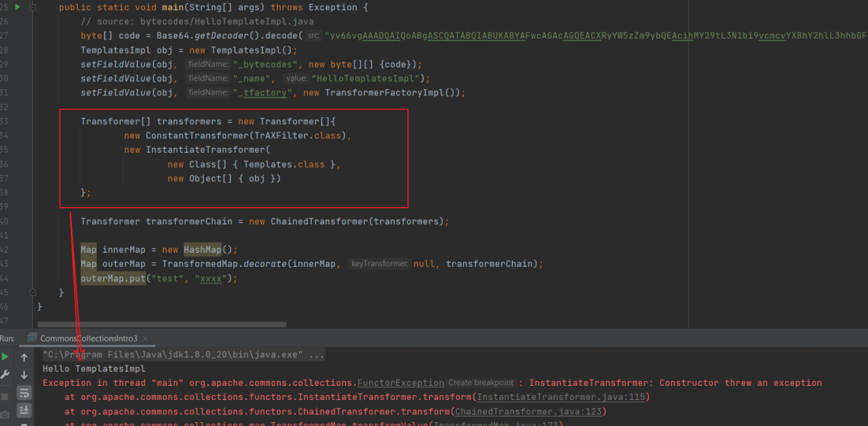Image resolution: width=868 pixels, height=426 pixels.
Task: Click the 'value:' inlay hint on line 30
Action: tap(297, 79)
